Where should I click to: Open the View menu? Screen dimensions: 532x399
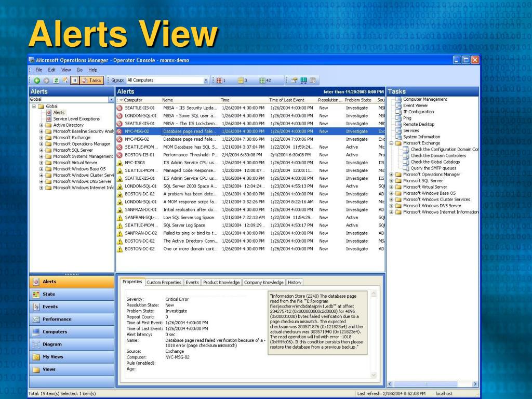(x=66, y=70)
